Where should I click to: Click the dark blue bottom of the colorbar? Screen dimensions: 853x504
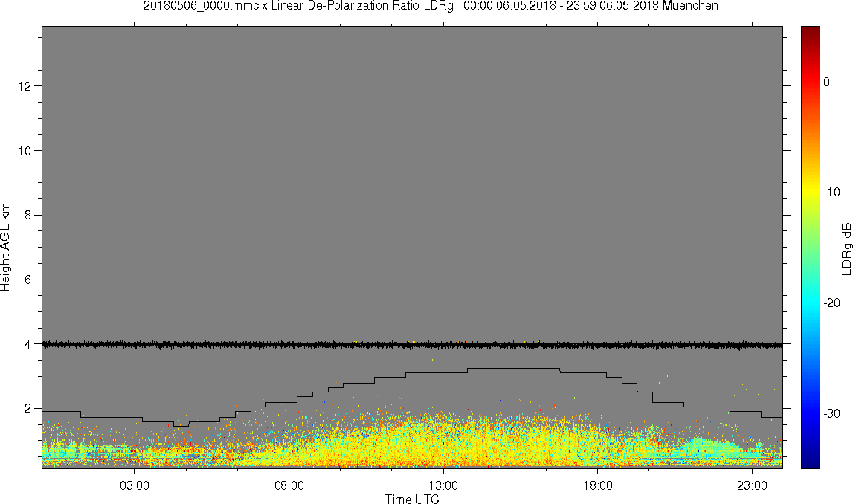tap(810, 462)
